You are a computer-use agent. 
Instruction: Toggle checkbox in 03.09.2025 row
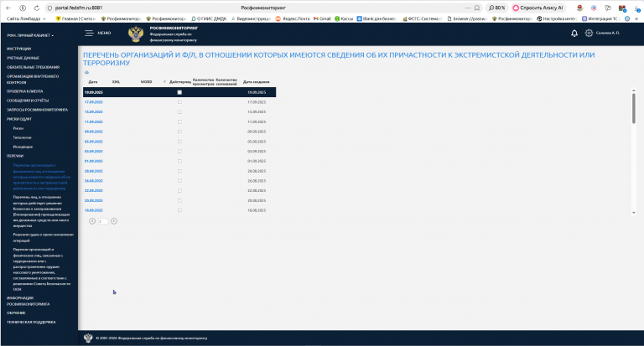179,152
